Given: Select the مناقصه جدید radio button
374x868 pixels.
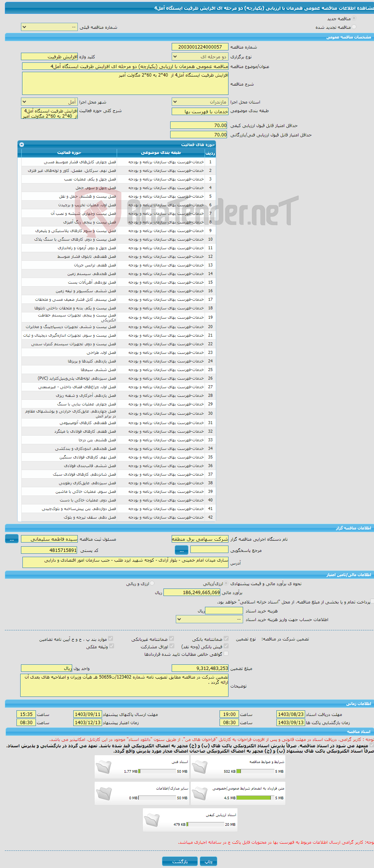Looking at the screenshot, I should [x=354, y=18].
